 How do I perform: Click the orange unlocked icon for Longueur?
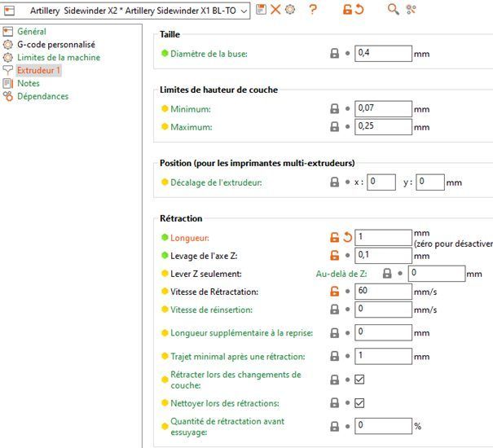tap(335, 237)
